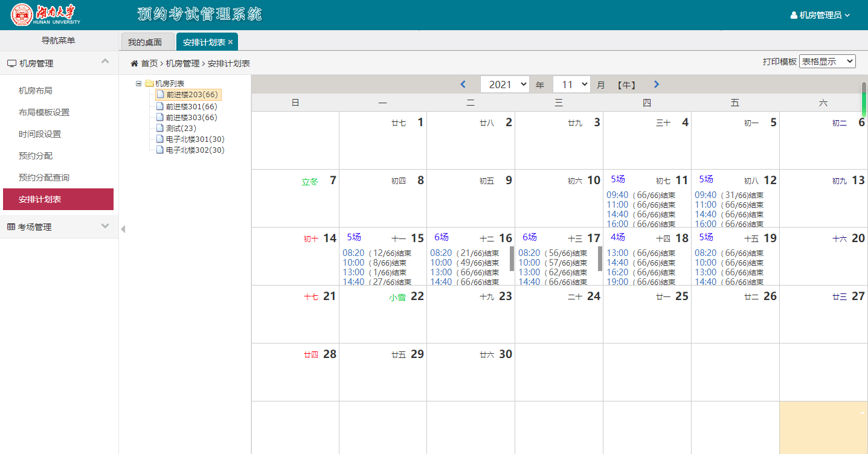The height and width of the screenshot is (454, 868).
Task: Go to the previous month with the left arrow
Action: [463, 85]
